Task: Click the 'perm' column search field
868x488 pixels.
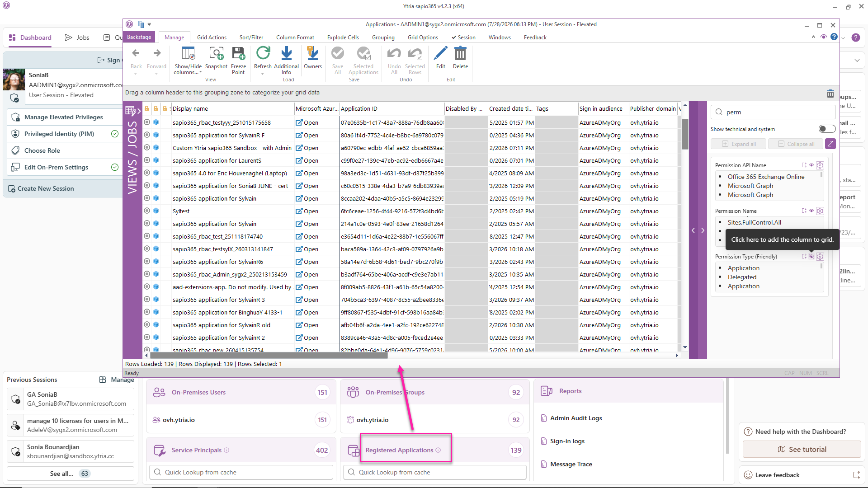Action: (x=773, y=112)
